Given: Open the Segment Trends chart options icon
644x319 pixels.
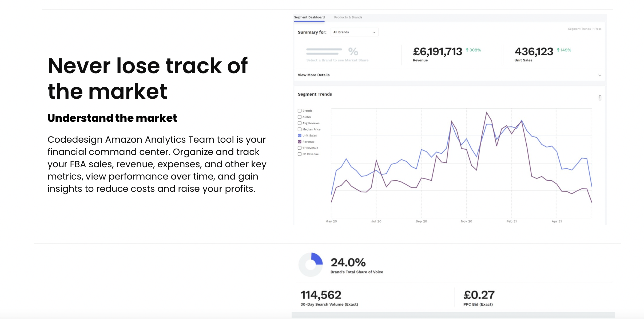Looking at the screenshot, I should coord(600,98).
